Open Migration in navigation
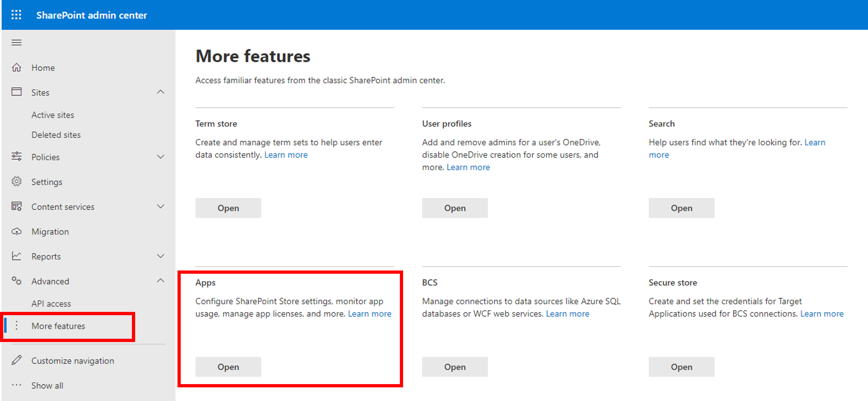The height and width of the screenshot is (401, 868). (50, 232)
